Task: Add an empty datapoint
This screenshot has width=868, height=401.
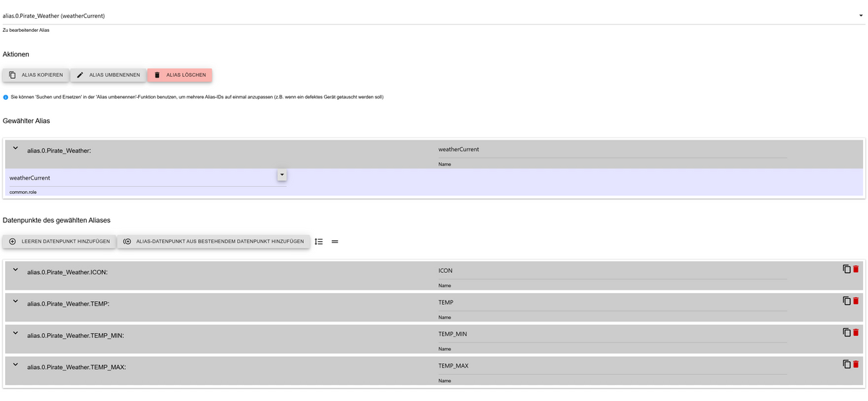Action: [x=59, y=242]
